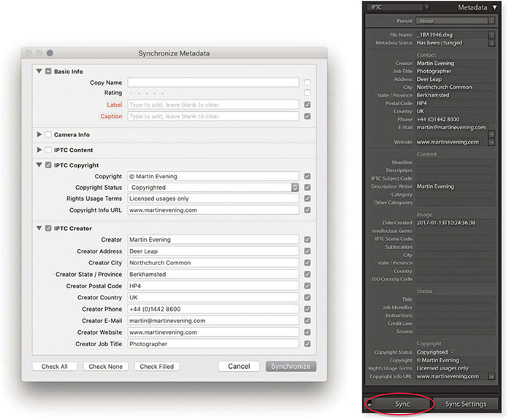Screen dimensions: 509x420
Task: Click the Copyright Info URL go-to icon
Action: click(491, 377)
